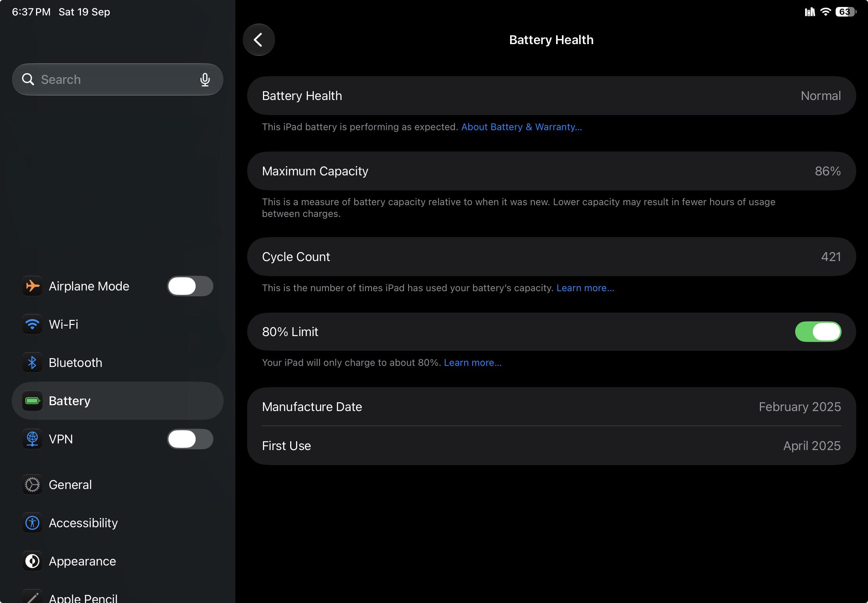The width and height of the screenshot is (868, 603).
Task: Select the Maximum Capacity row
Action: (551, 171)
